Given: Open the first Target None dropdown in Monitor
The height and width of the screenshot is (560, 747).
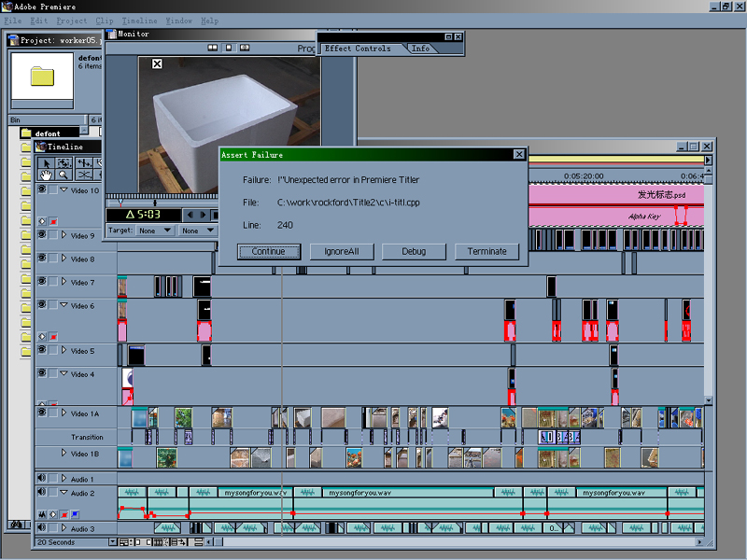Looking at the screenshot, I should click(x=154, y=231).
